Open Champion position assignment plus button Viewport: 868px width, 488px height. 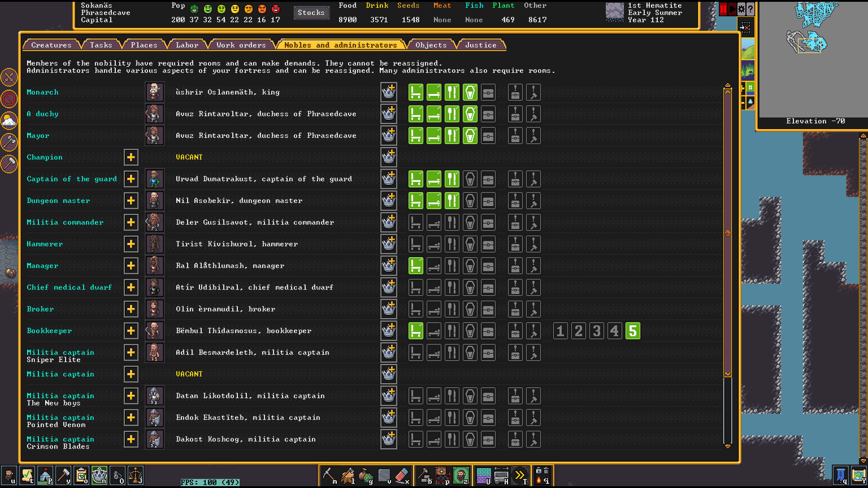pyautogui.click(x=131, y=157)
